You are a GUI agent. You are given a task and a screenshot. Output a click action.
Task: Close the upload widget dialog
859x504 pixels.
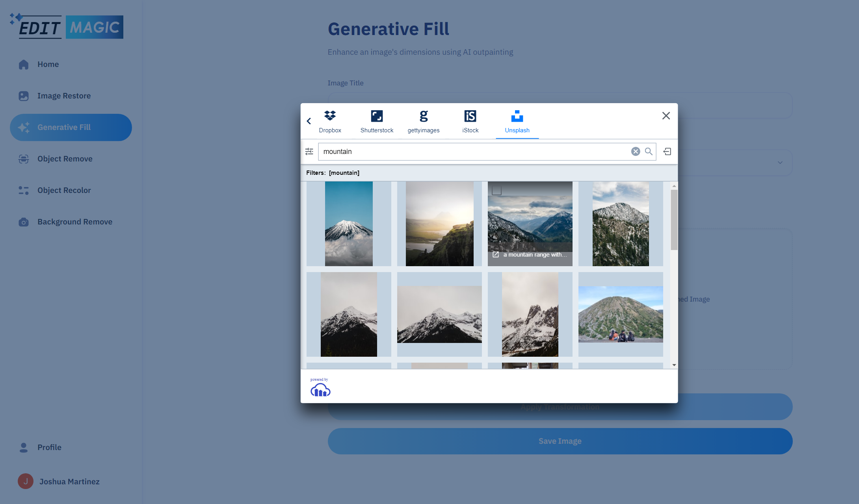pos(666,116)
